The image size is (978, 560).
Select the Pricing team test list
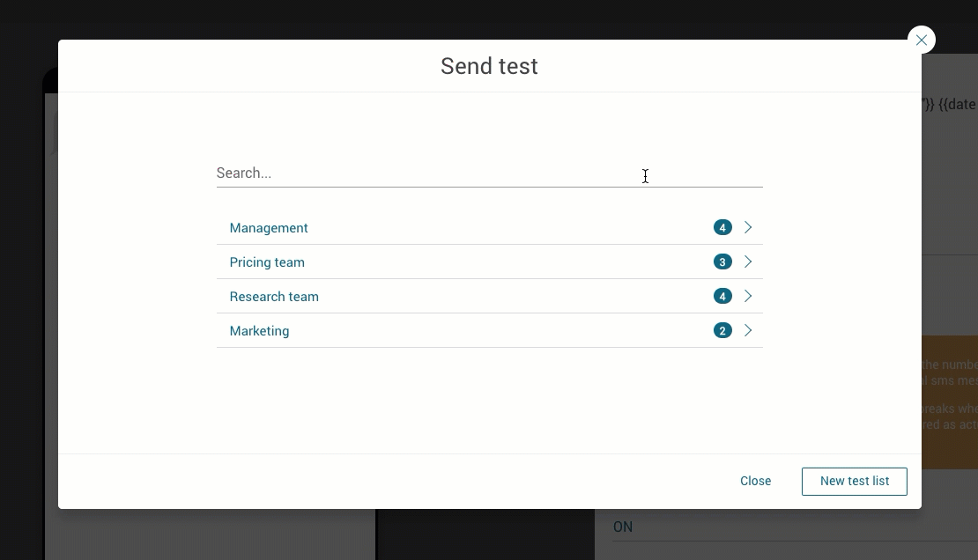(x=267, y=262)
